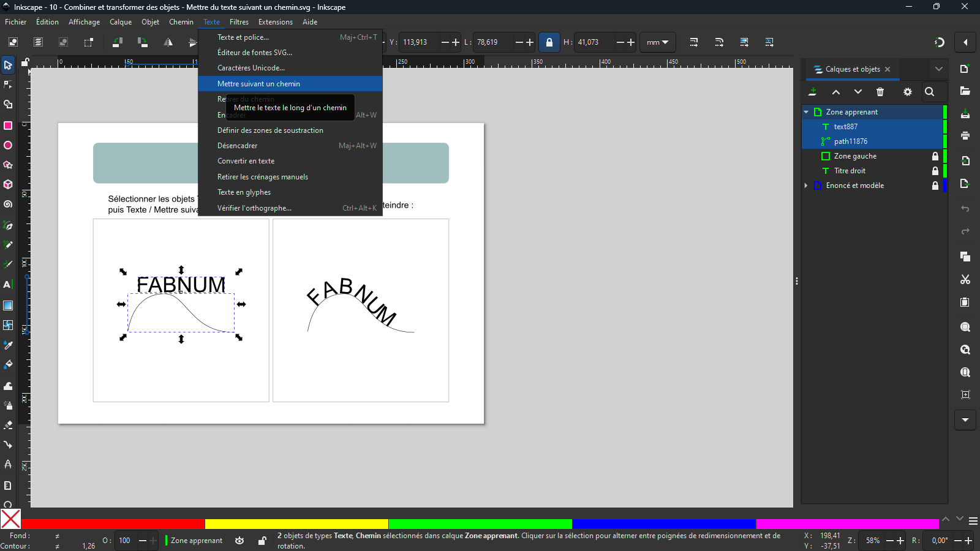The height and width of the screenshot is (551, 980).
Task: Open the Chemin menu
Action: tap(181, 22)
